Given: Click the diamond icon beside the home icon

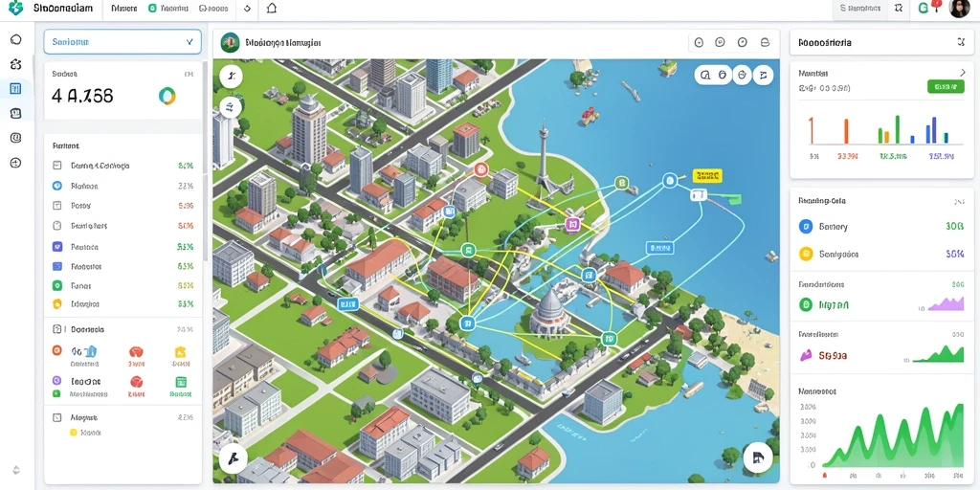Looking at the screenshot, I should [x=247, y=9].
